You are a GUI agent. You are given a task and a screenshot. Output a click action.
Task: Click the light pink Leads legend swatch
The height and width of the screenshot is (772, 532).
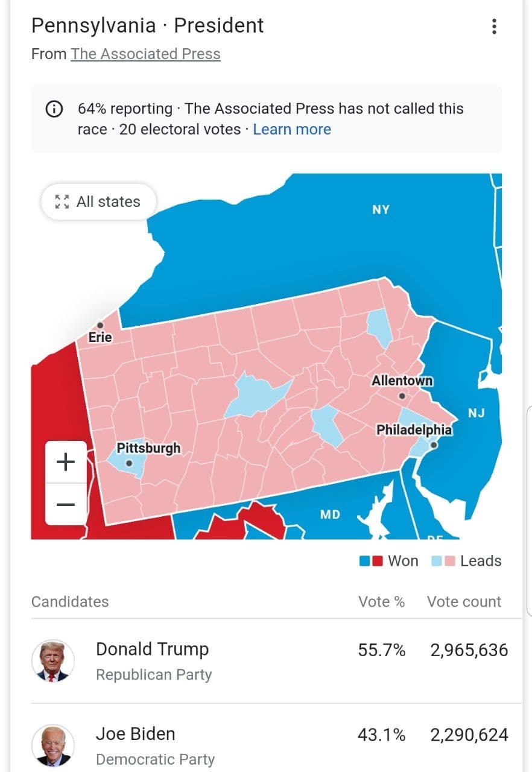pyautogui.click(x=449, y=561)
